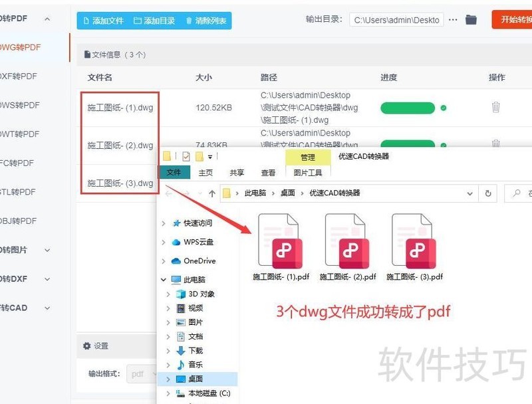532x404 pixels.
Task: Click the progress bar of 施工图纸-(2).dwg
Action: coord(408,144)
